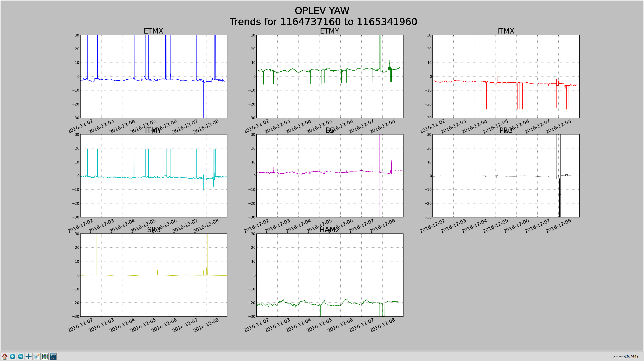
Task: Click the 2016-12-02 date label under HAM2
Action: pyautogui.click(x=257, y=325)
